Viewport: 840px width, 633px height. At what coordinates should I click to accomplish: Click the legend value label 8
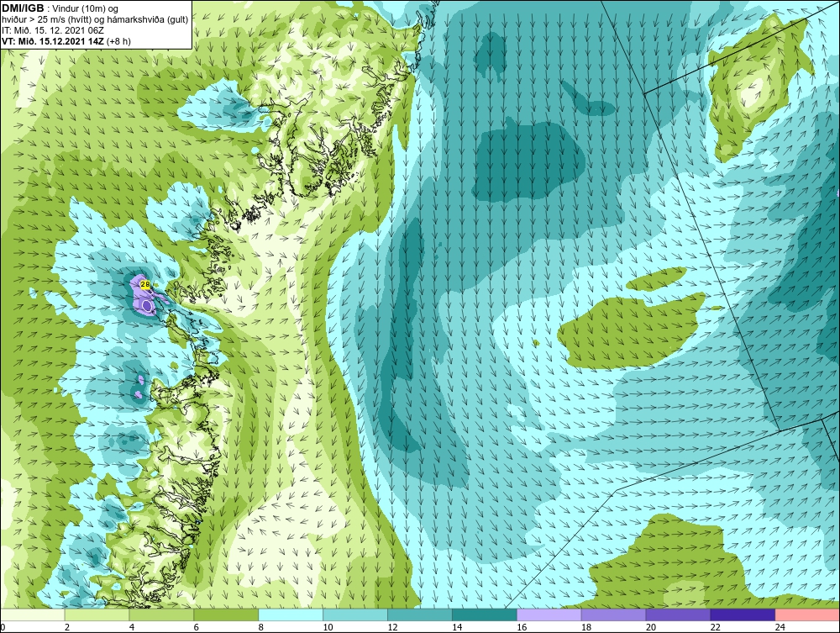pyautogui.click(x=261, y=627)
